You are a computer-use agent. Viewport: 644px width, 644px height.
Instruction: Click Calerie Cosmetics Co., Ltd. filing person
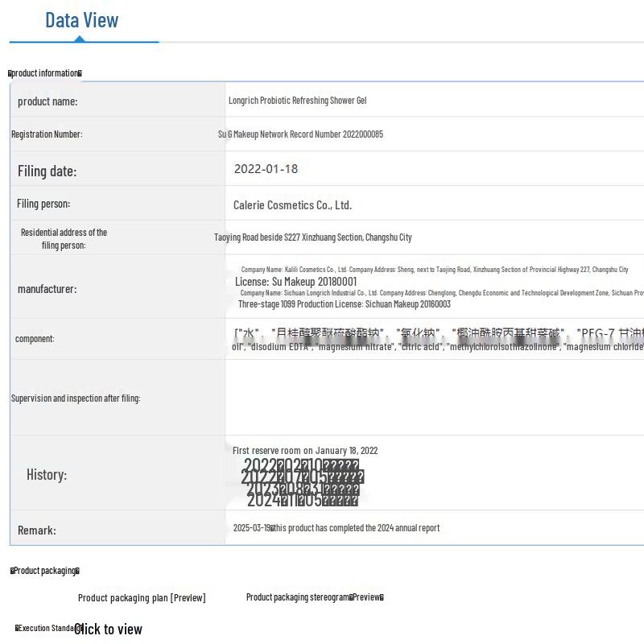(292, 205)
